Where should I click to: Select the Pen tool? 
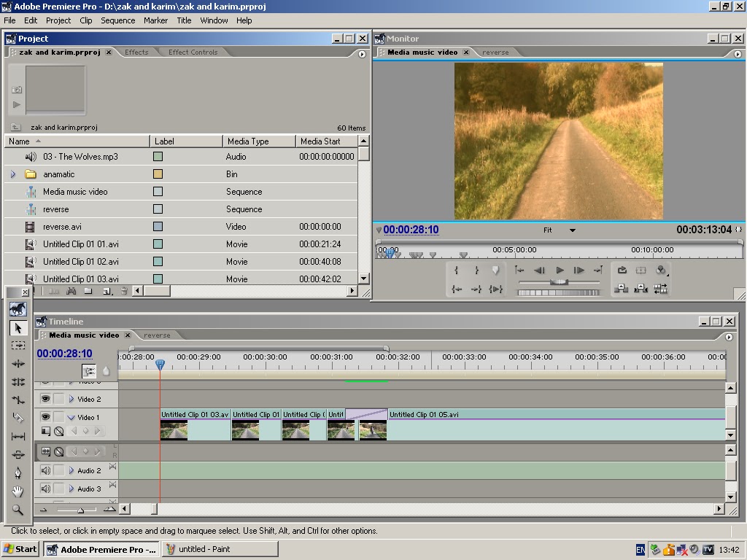18,472
